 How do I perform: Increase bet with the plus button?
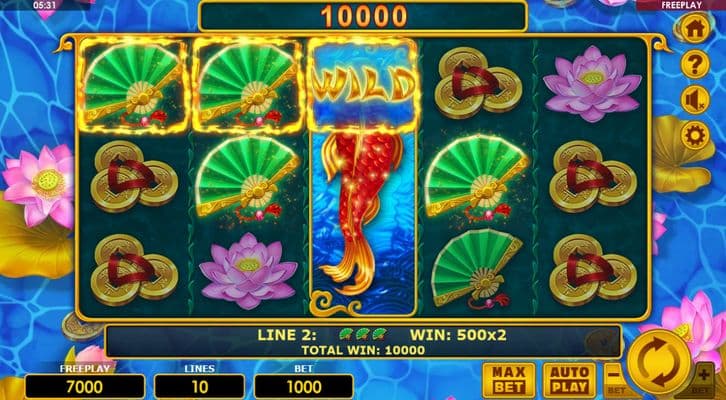tap(703, 380)
